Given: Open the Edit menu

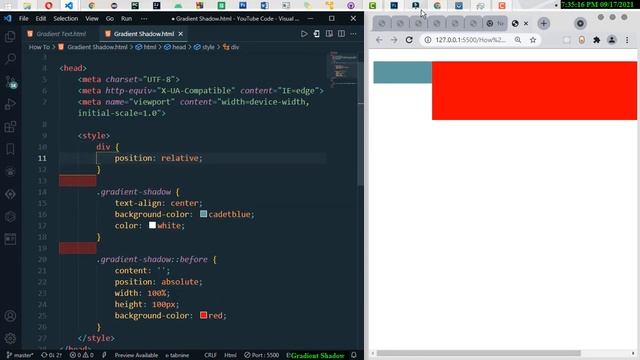Looking at the screenshot, I should coord(40,19).
